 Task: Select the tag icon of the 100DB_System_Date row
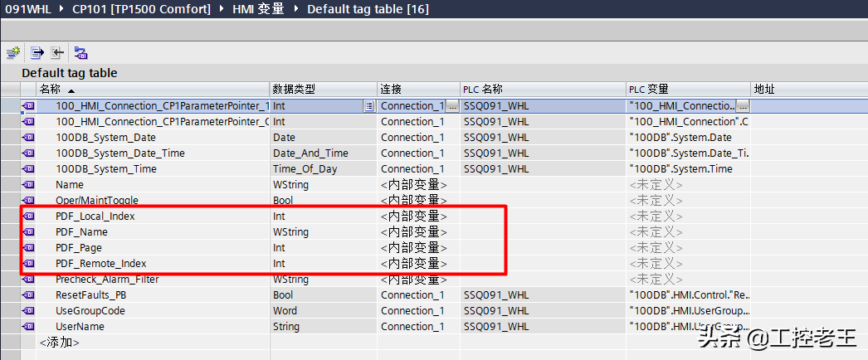coord(28,137)
